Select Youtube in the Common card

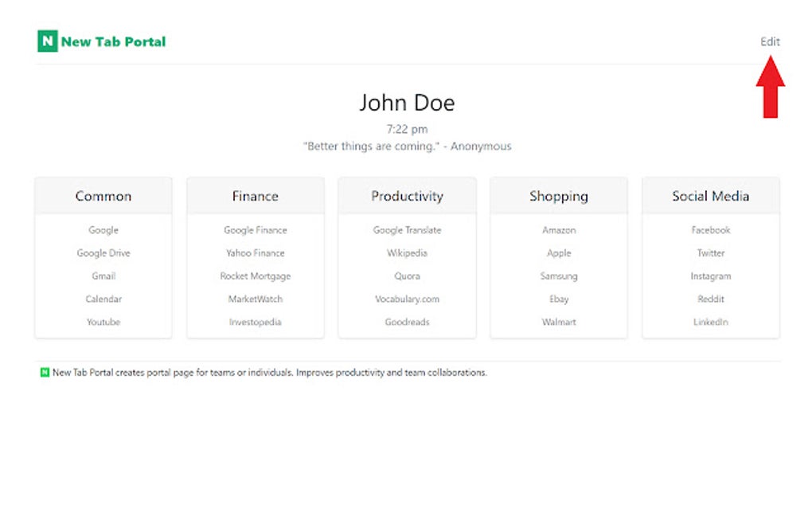(x=103, y=322)
